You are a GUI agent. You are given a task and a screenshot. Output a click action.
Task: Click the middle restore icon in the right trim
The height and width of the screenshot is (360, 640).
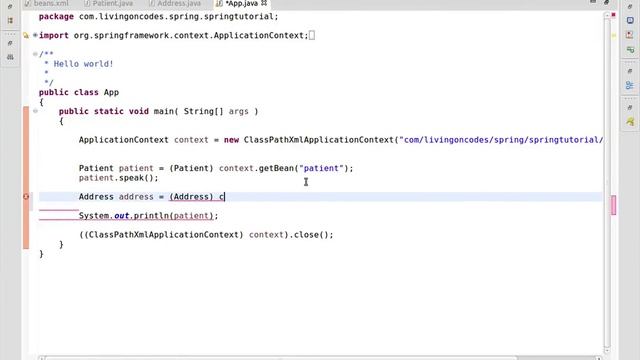(630, 71)
